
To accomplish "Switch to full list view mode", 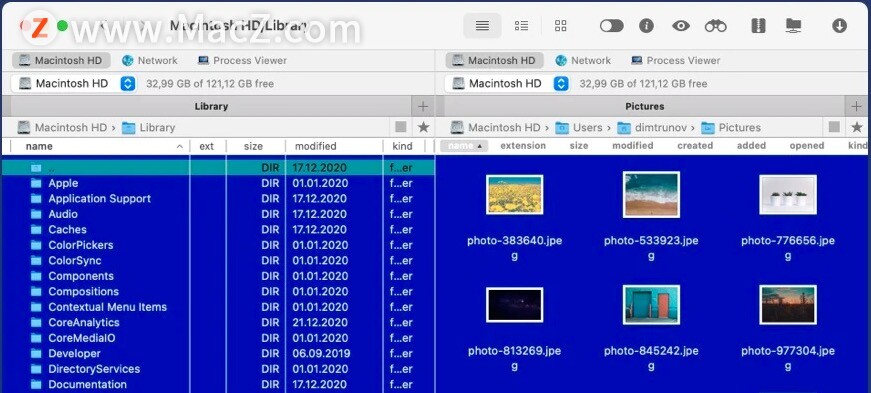I will coord(482,26).
